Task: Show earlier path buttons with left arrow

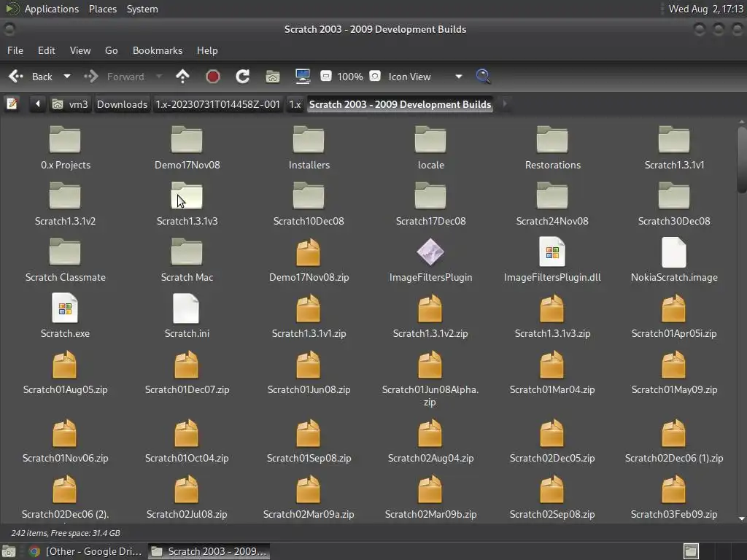Action: (38, 104)
